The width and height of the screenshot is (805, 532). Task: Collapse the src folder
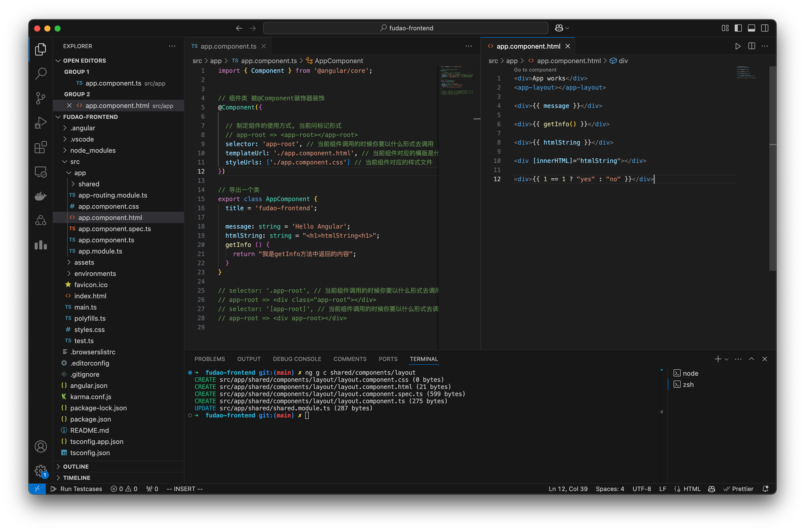point(75,161)
